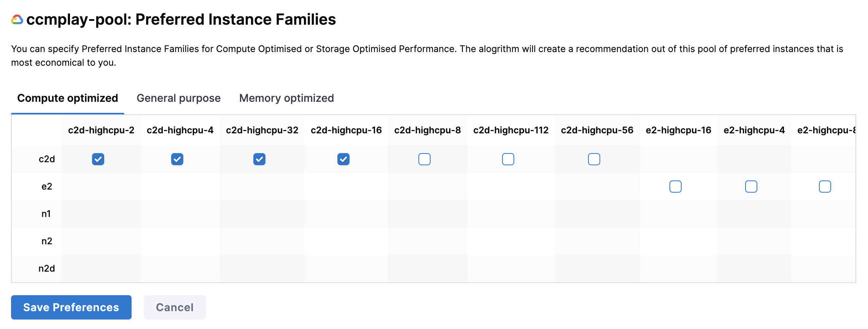The image size is (868, 329).
Task: Check the c2d-highcpu-112 box
Action: (508, 159)
